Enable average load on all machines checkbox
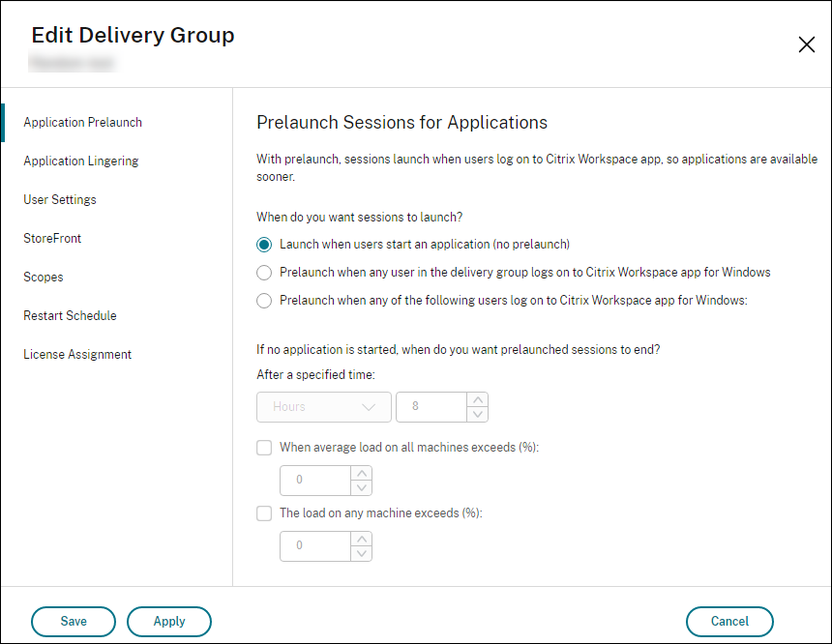832x644 pixels. tap(264, 448)
